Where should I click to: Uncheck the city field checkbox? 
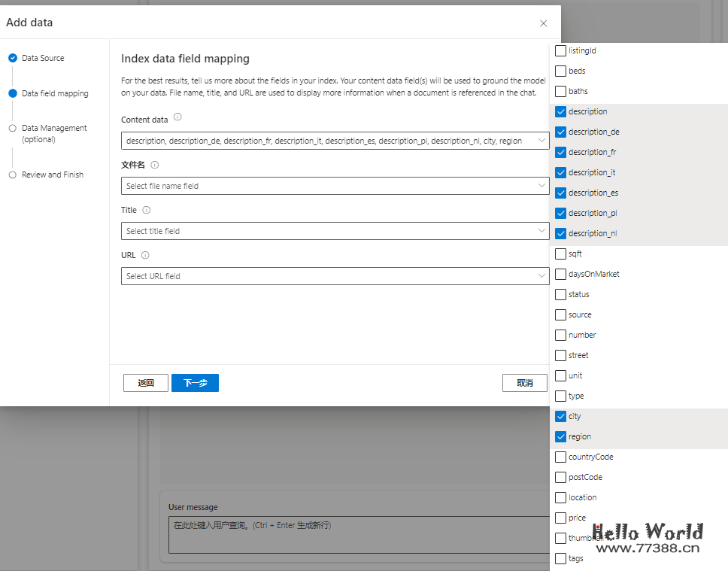pyautogui.click(x=560, y=417)
